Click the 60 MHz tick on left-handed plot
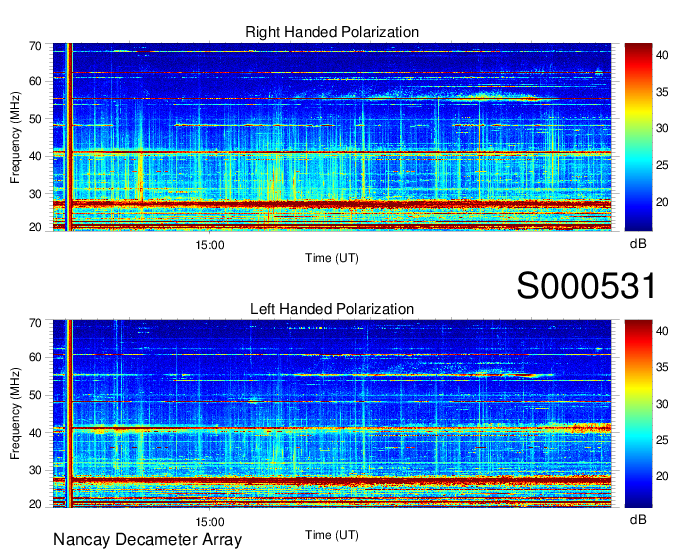Viewport: 680px width, 552px height. point(35,357)
